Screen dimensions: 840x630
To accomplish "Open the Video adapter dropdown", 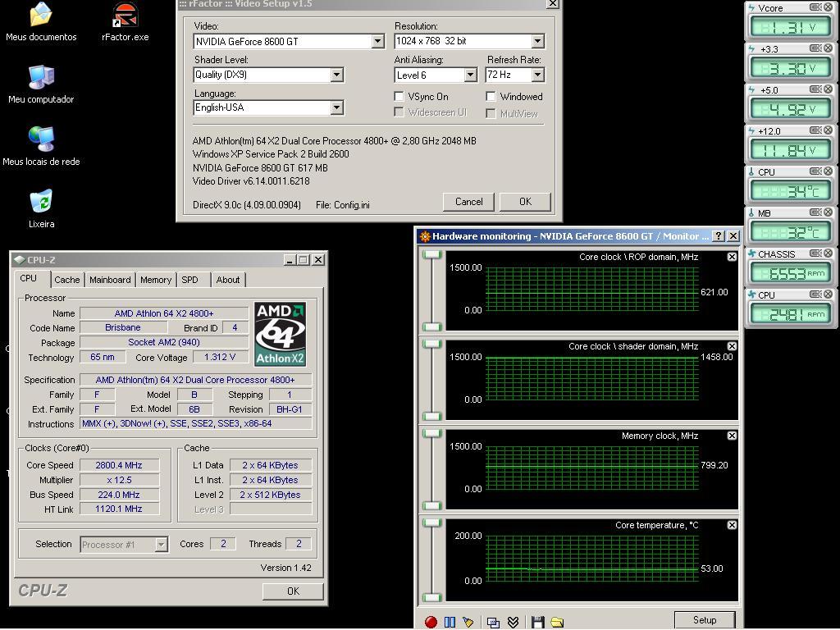I will coord(377,41).
